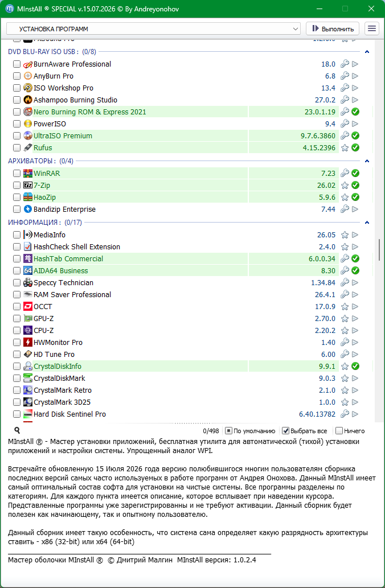This screenshot has height=588, width=385.
Task: Check the CrystalMark 3D25 checkbox
Action: coord(17,402)
